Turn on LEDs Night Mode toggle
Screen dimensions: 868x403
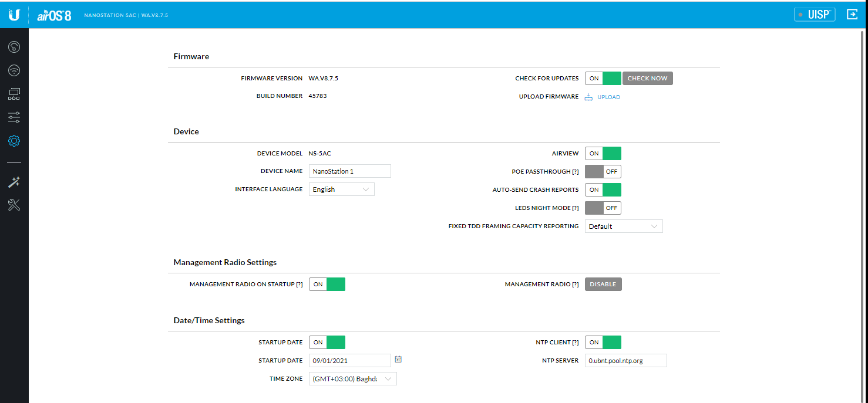(603, 208)
